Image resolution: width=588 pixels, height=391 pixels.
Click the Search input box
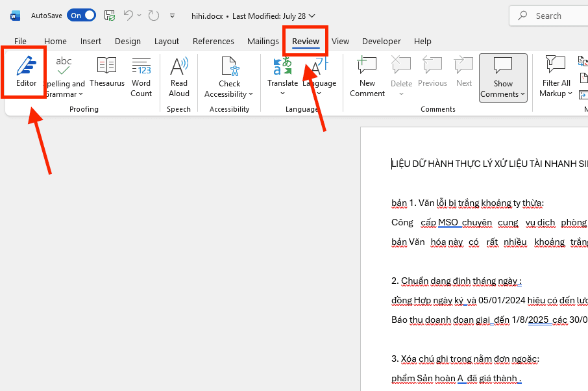(x=548, y=16)
